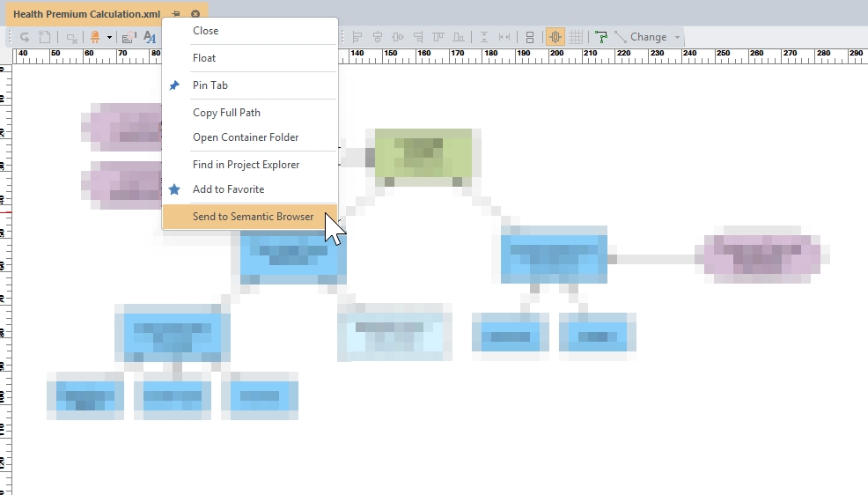Select Pin Tab menu entry
Image resolution: width=868 pixels, height=495 pixels.
point(250,85)
